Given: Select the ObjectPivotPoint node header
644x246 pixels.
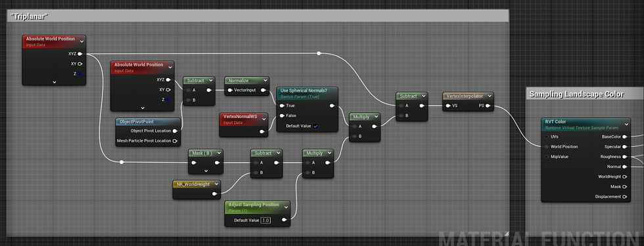Looking at the screenshot, I should [x=149, y=122].
